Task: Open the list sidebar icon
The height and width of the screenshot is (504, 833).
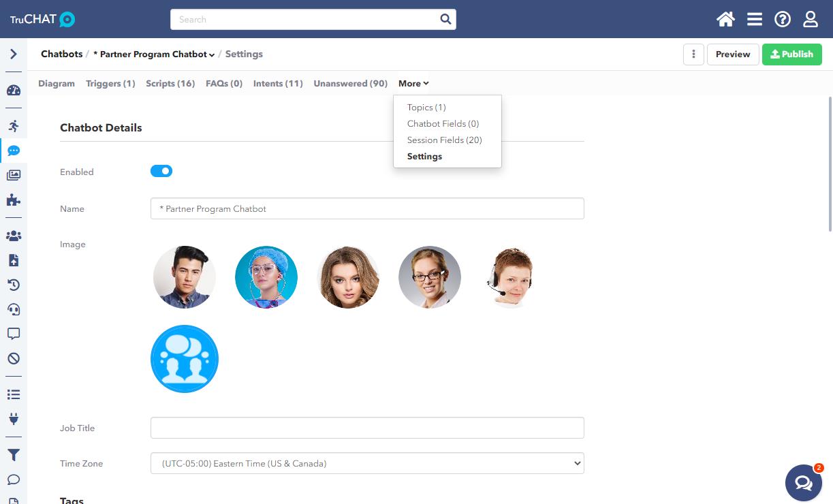Action: [x=14, y=394]
